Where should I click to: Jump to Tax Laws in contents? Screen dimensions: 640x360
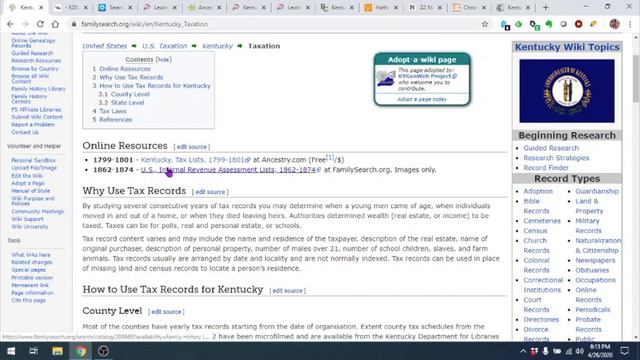coord(113,111)
